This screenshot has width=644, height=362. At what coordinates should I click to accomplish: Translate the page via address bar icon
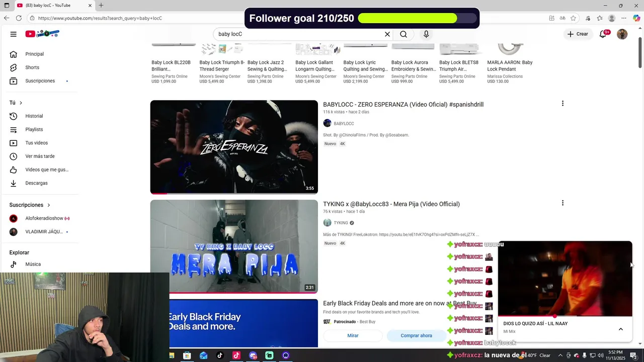(x=562, y=18)
